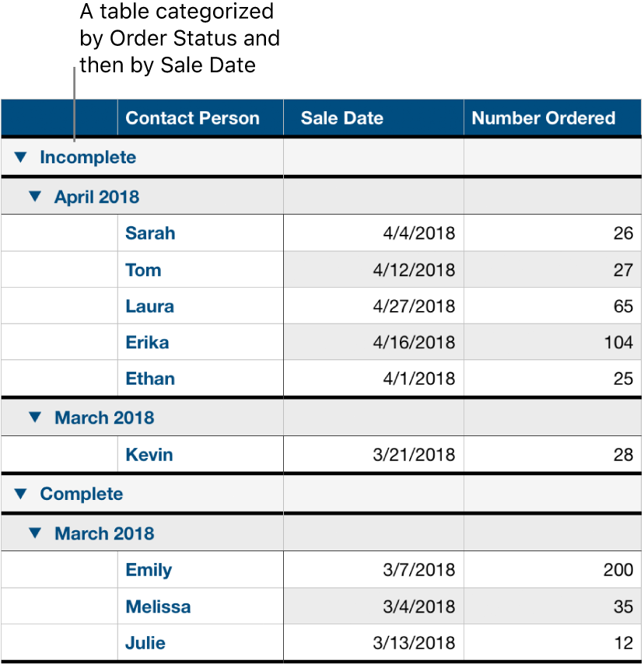Select Erika's row showing 104 ordered

(x=552, y=342)
